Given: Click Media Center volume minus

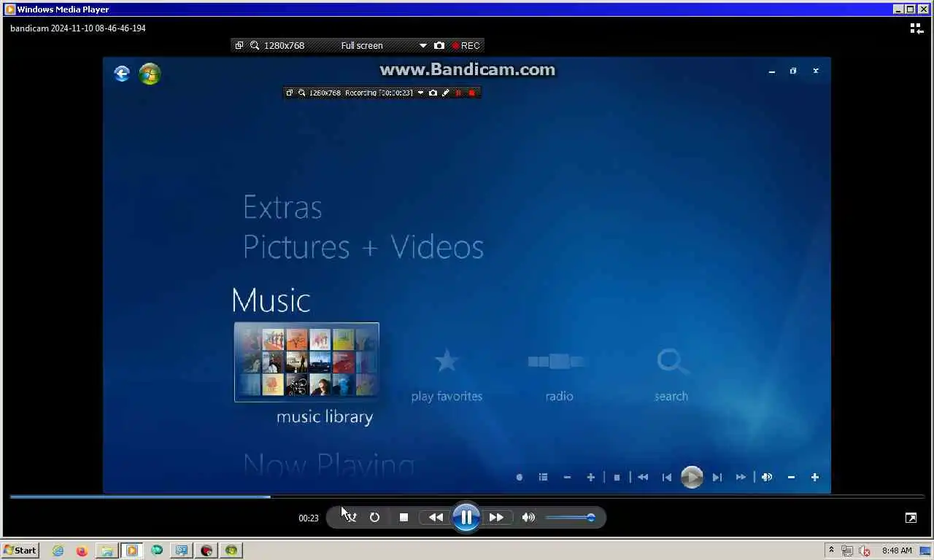Looking at the screenshot, I should coord(791,478).
